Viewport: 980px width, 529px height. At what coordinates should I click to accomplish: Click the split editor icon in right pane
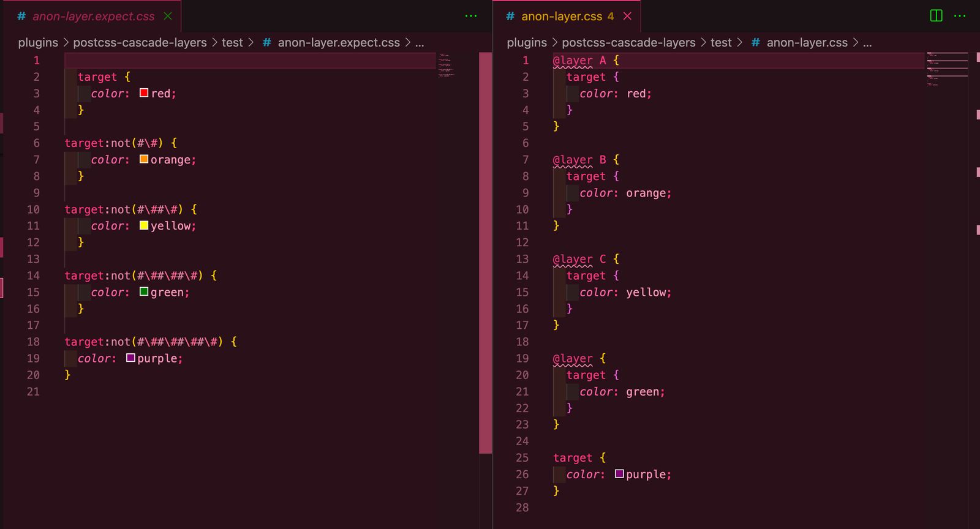pyautogui.click(x=936, y=16)
